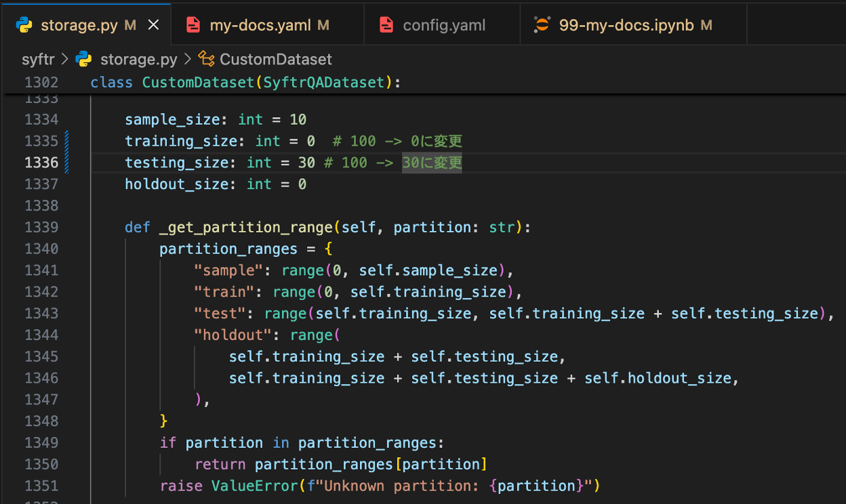Click line number 1339 in gutter

[x=41, y=227]
